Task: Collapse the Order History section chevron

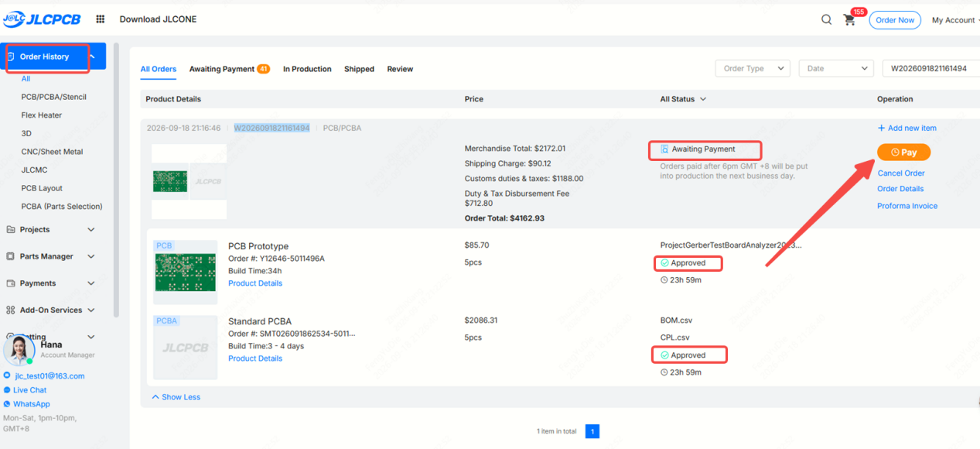Action: click(92, 57)
